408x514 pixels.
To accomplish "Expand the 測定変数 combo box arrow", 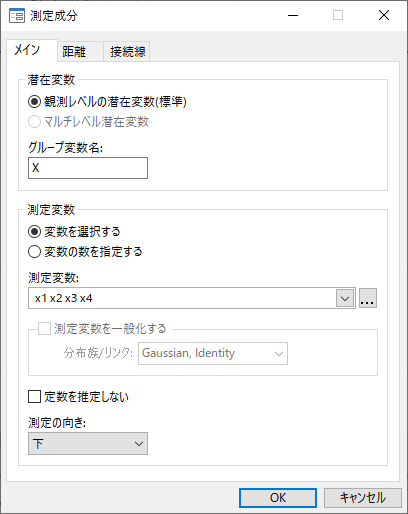I will pos(345,298).
